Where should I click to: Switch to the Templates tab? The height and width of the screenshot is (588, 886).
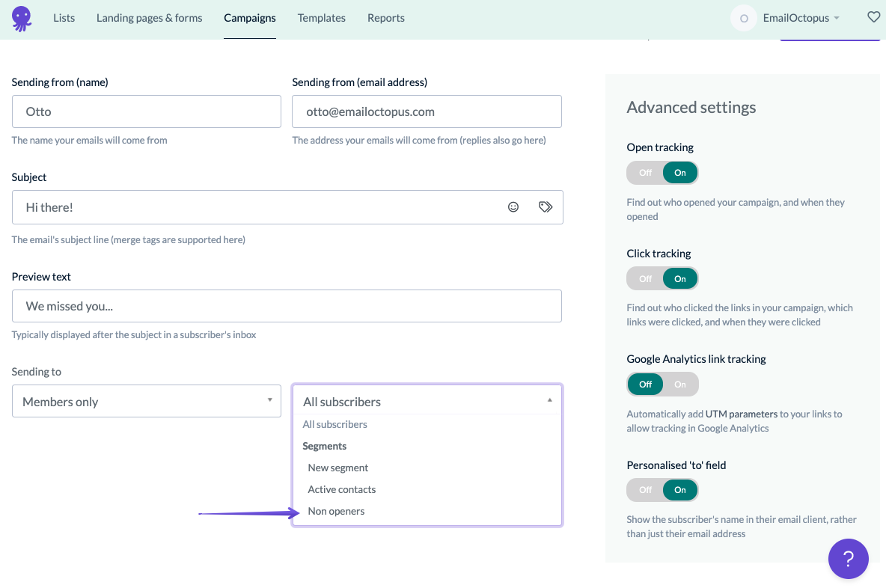point(321,17)
